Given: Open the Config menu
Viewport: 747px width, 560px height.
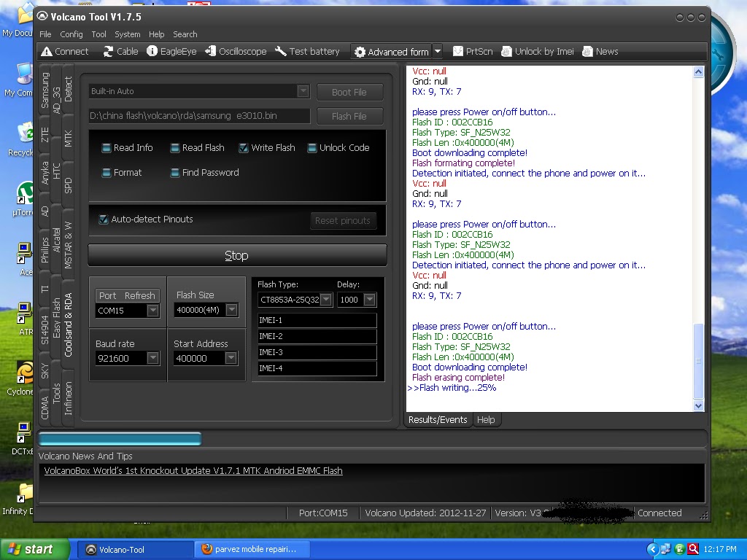Looking at the screenshot, I should coord(71,34).
